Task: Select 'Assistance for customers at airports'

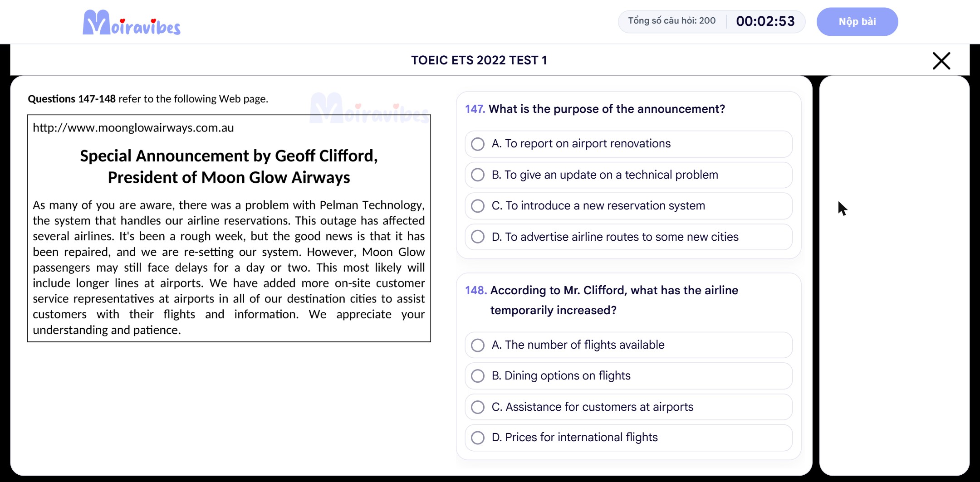Action: [x=628, y=407]
